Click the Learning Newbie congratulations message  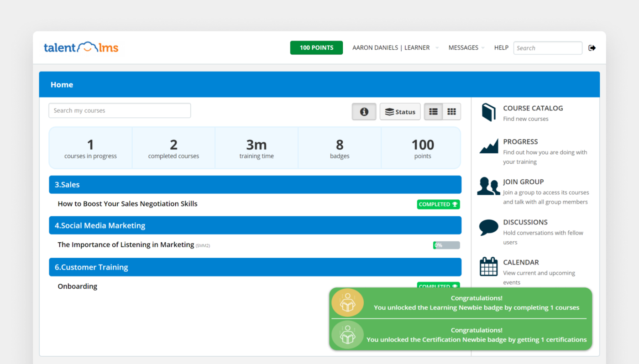(477, 303)
